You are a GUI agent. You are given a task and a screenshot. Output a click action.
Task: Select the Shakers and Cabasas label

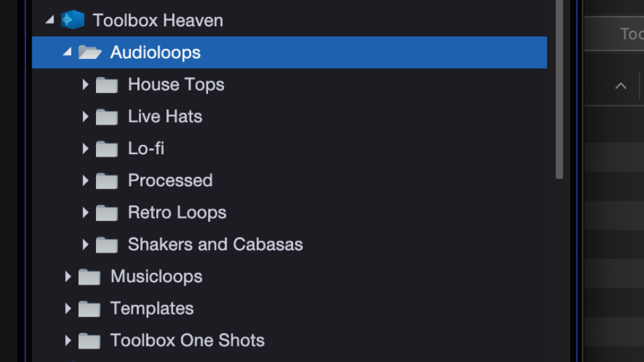click(215, 245)
